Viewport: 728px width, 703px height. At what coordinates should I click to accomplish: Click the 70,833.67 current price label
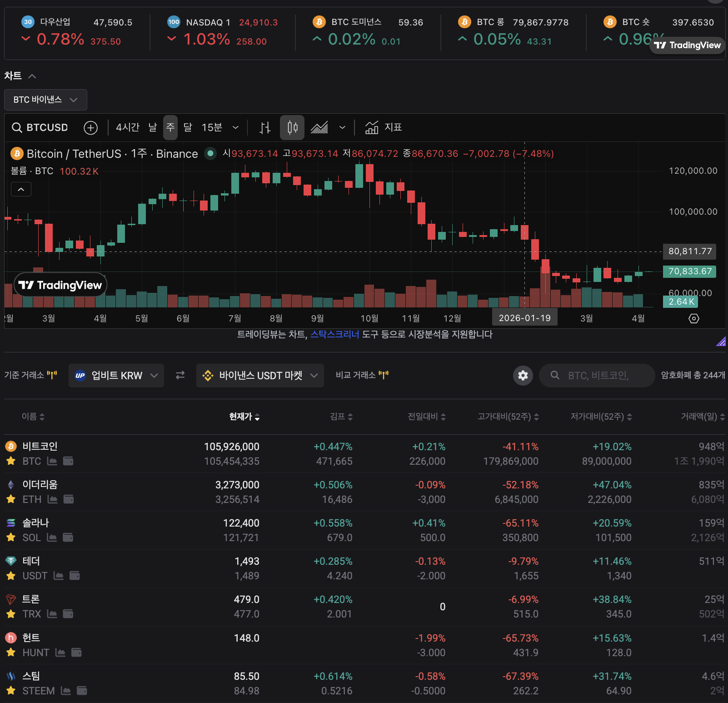(x=690, y=271)
